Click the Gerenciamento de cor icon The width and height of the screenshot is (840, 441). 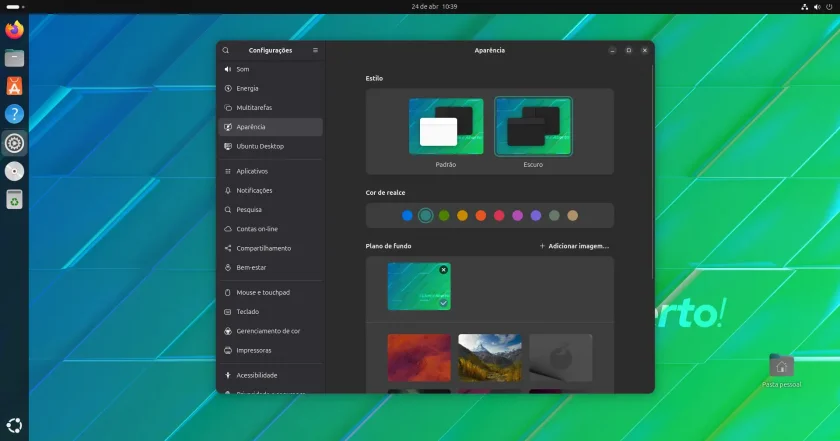[228, 331]
